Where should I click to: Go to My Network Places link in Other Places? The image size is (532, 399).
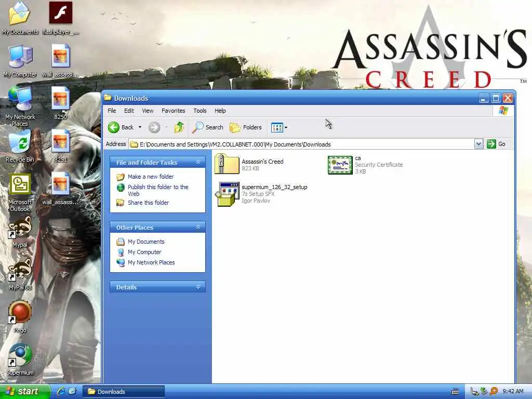click(151, 262)
